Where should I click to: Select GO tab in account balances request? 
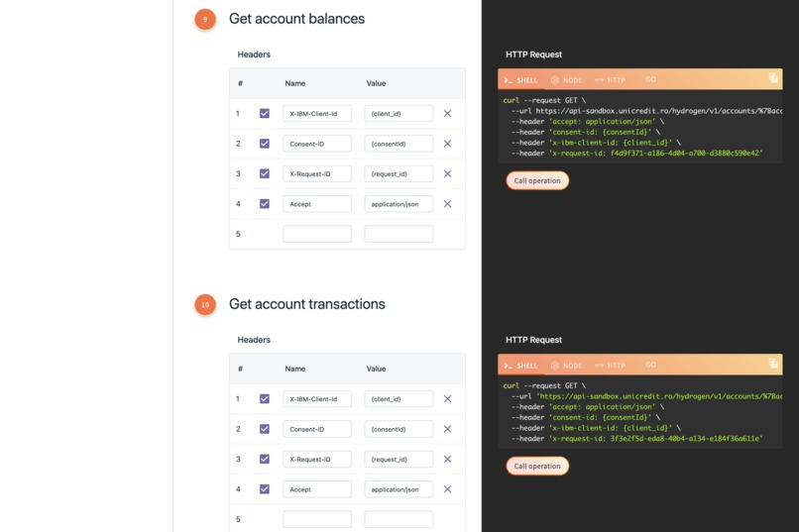[650, 79]
